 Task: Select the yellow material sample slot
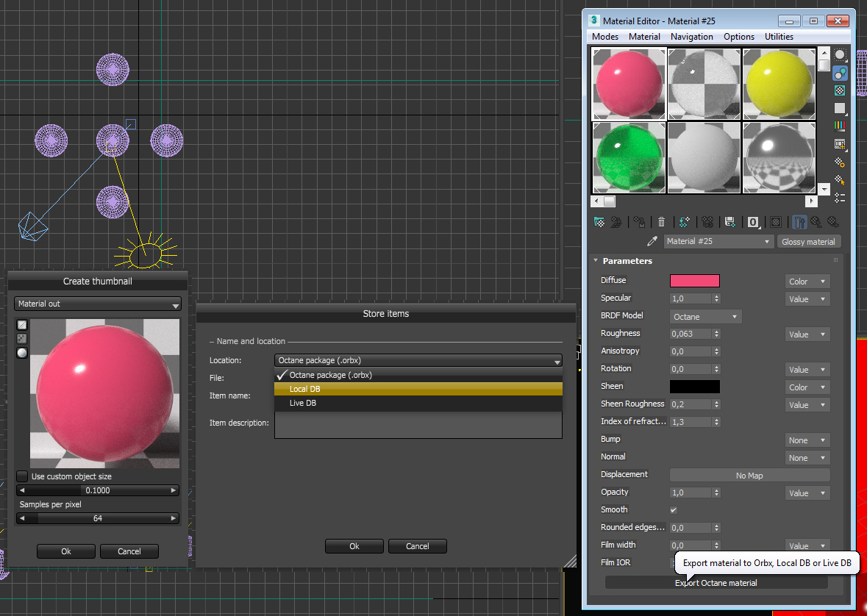pyautogui.click(x=779, y=84)
